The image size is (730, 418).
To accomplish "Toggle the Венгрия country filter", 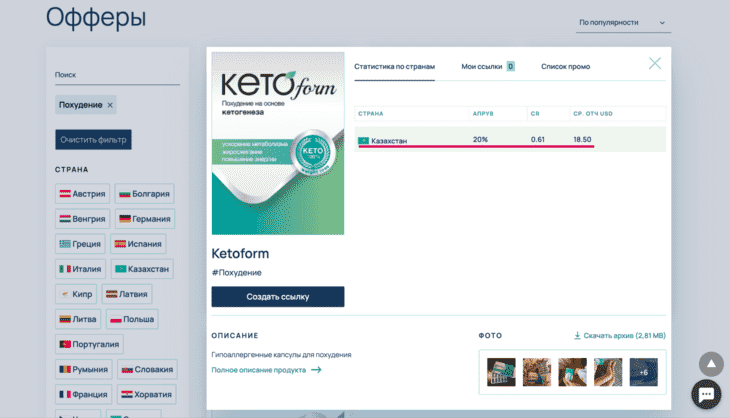I will pos(82,219).
